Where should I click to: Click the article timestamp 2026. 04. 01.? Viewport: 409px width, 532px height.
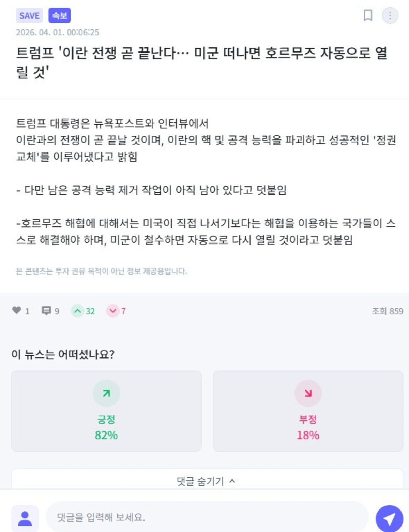coord(57,32)
